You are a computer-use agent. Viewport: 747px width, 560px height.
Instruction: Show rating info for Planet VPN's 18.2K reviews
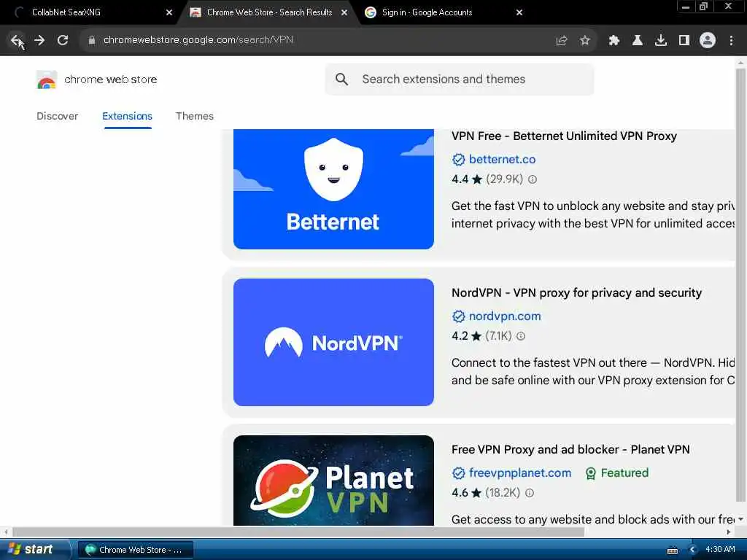[x=530, y=493]
